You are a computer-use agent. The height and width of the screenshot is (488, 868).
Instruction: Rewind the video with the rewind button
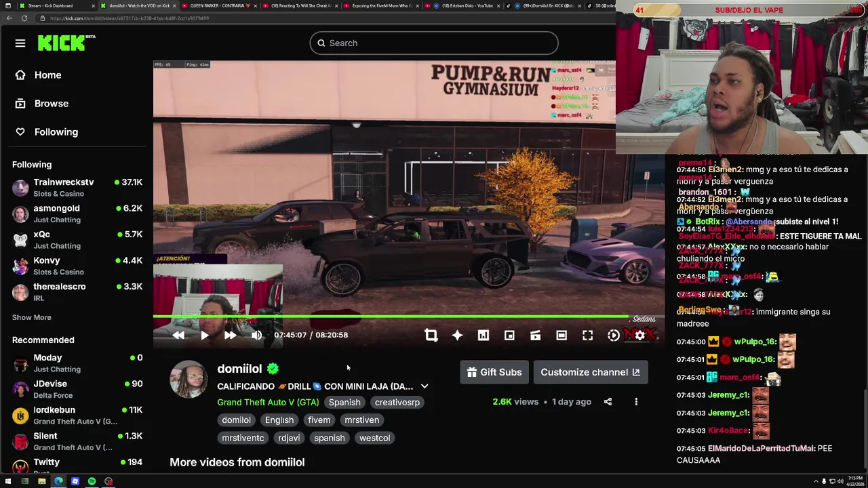(178, 335)
